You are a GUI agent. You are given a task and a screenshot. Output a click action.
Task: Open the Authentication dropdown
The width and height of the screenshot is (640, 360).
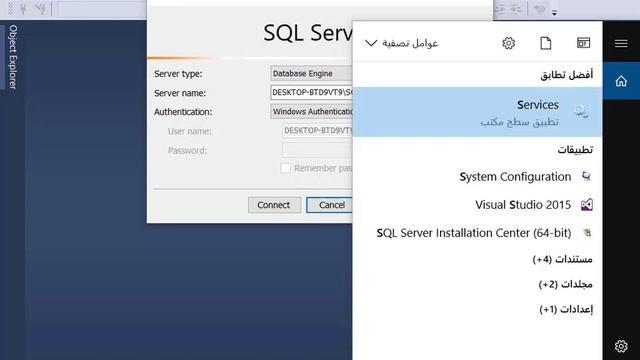coord(311,111)
